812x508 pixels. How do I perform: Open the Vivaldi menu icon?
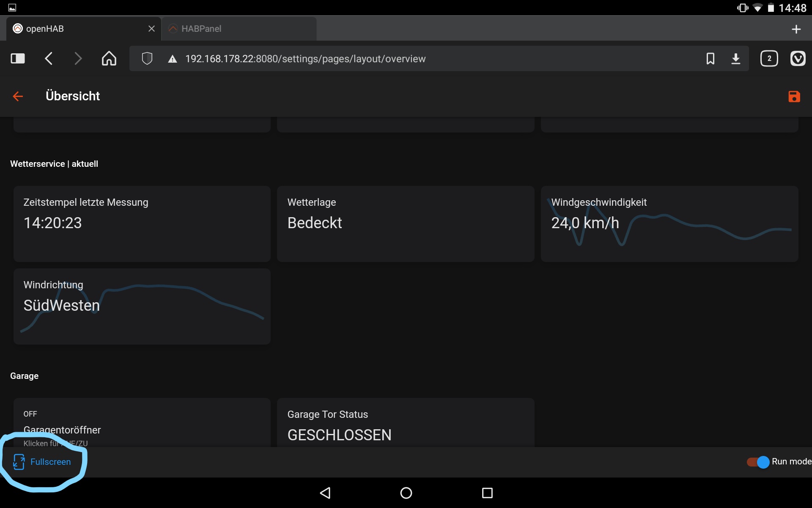click(798, 58)
